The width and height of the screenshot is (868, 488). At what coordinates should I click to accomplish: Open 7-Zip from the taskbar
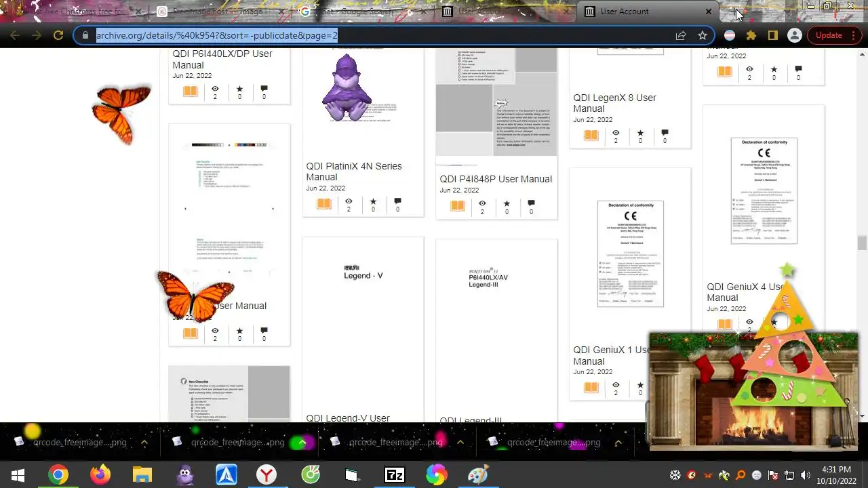pyautogui.click(x=395, y=475)
